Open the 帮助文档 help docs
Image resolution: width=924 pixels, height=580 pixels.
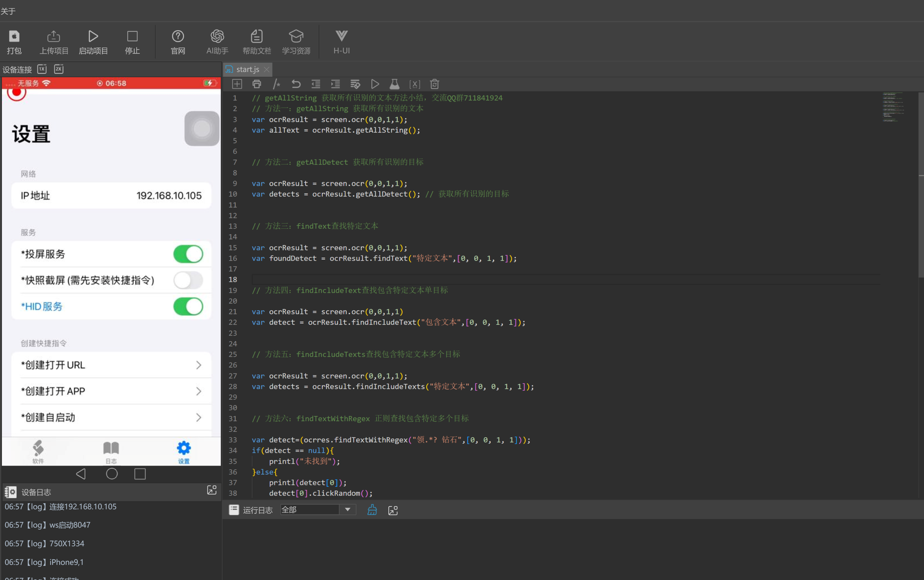pyautogui.click(x=257, y=42)
